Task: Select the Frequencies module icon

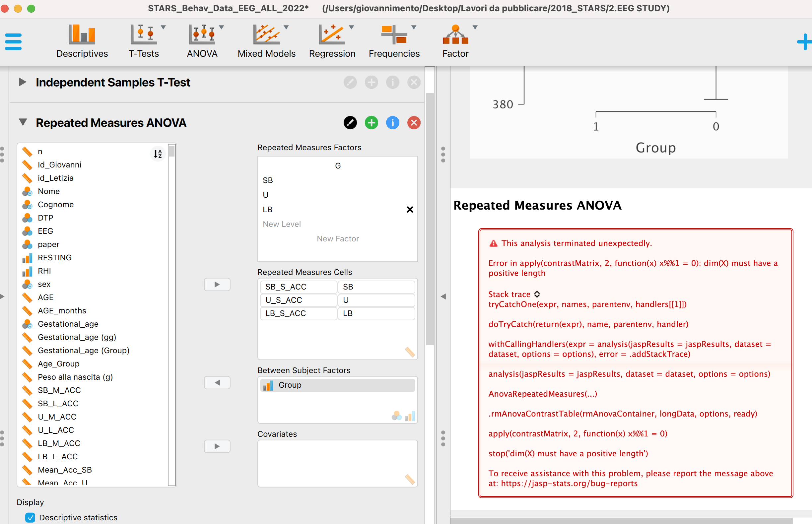Action: 394,35
